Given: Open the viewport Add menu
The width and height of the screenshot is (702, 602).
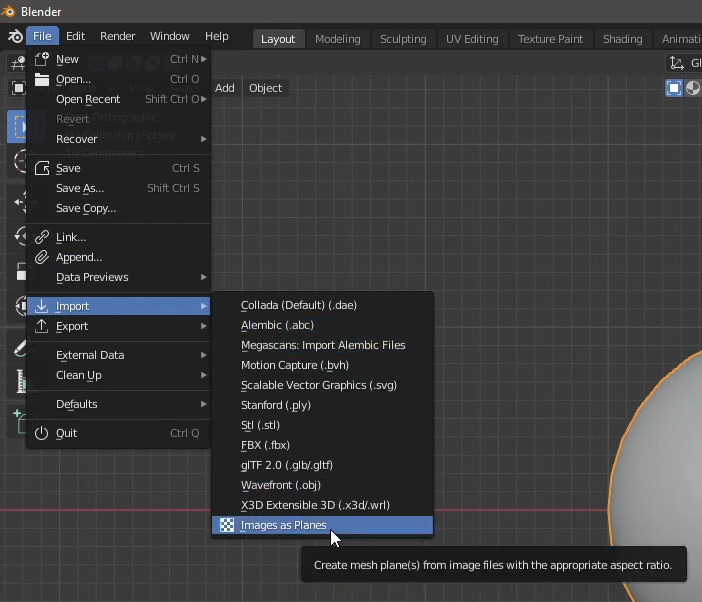Looking at the screenshot, I should click(x=225, y=88).
